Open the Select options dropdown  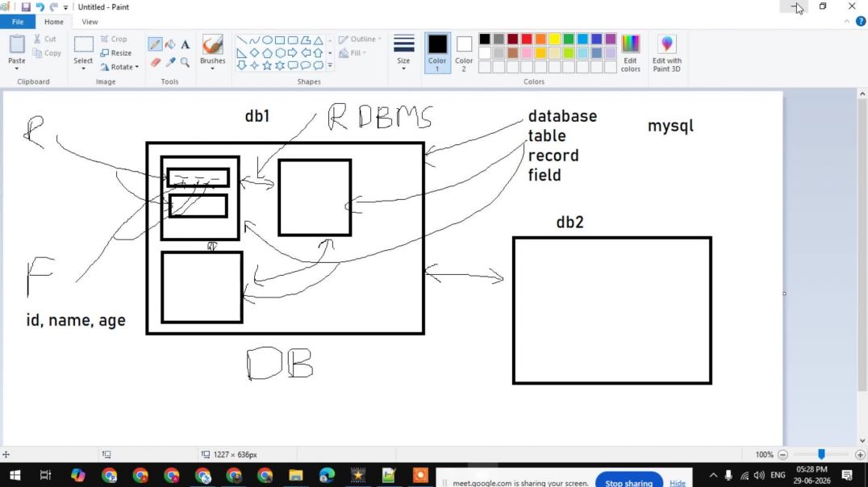[83, 69]
